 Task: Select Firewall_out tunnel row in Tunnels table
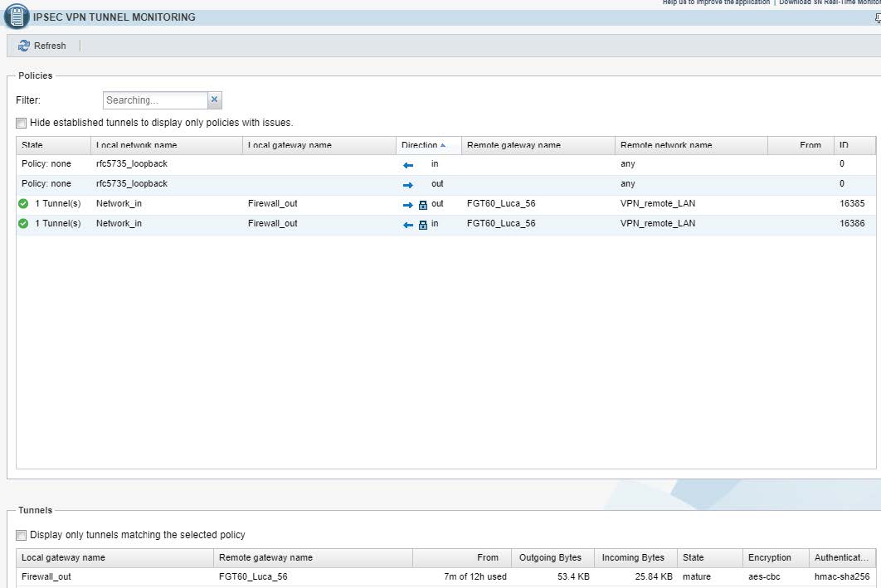coord(445,576)
